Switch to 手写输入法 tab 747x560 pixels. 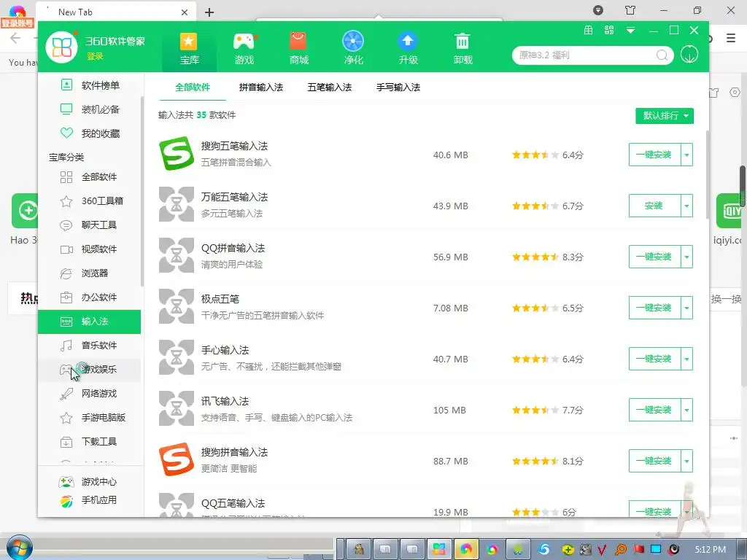tap(398, 87)
